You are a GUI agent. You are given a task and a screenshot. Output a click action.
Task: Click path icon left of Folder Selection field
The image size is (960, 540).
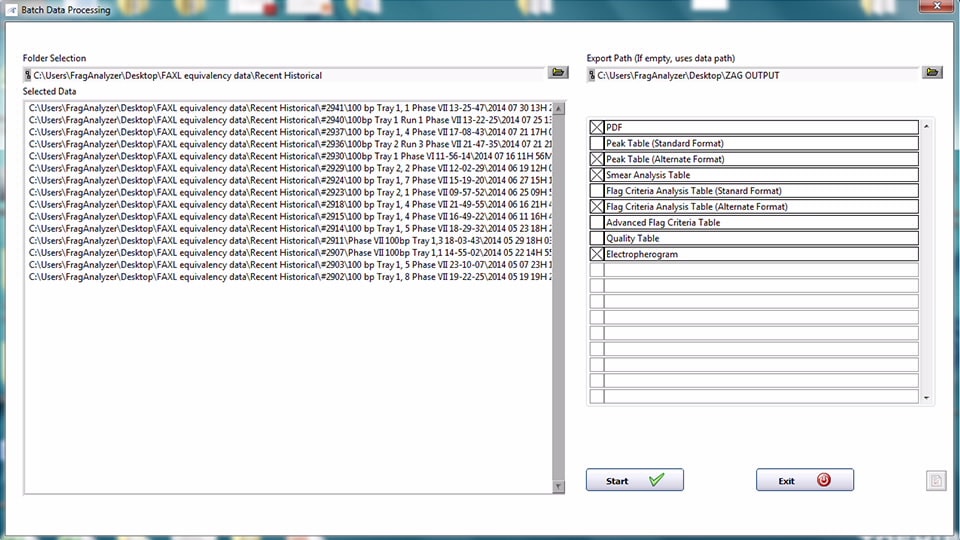pos(27,75)
